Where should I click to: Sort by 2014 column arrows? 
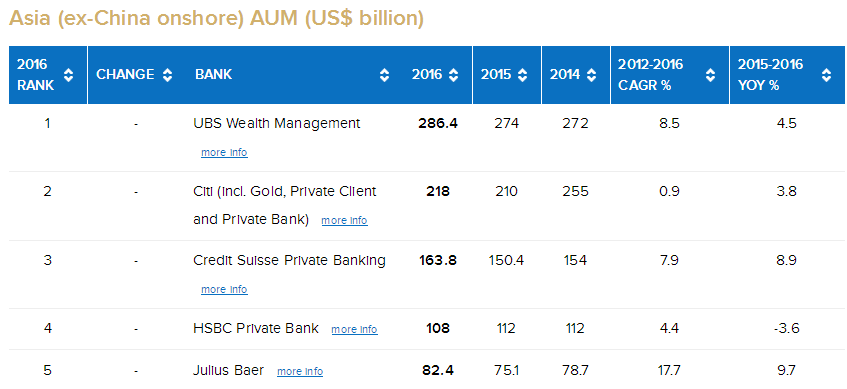591,75
